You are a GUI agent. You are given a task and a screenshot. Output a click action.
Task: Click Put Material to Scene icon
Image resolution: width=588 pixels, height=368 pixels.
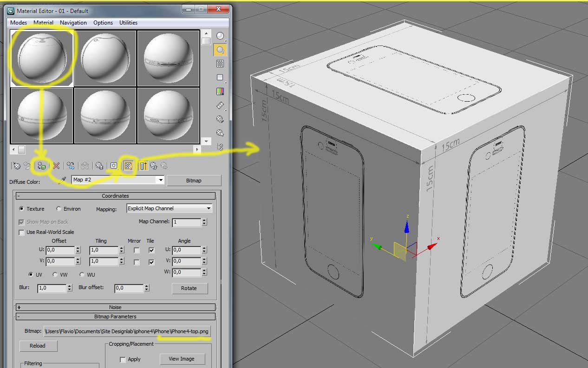(28, 165)
